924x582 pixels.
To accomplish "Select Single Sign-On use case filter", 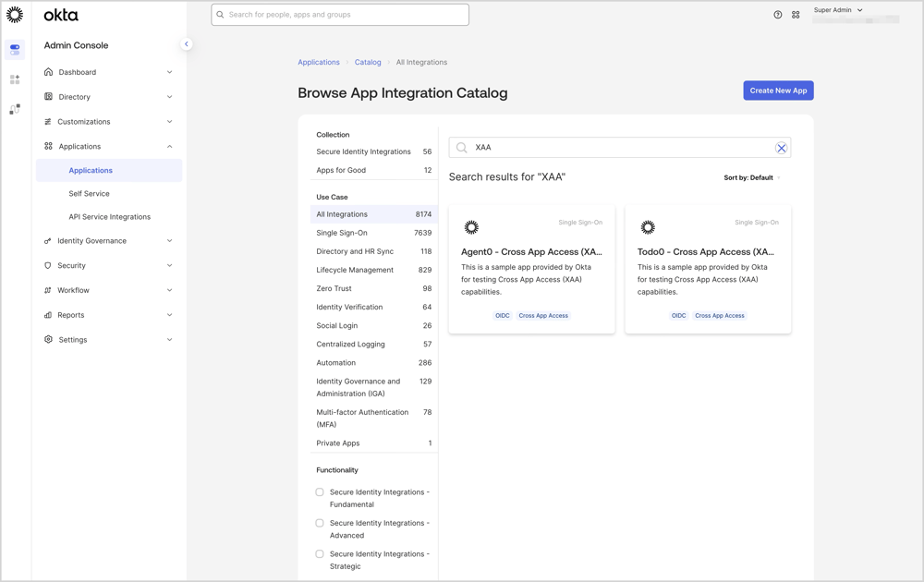I will 342,233.
